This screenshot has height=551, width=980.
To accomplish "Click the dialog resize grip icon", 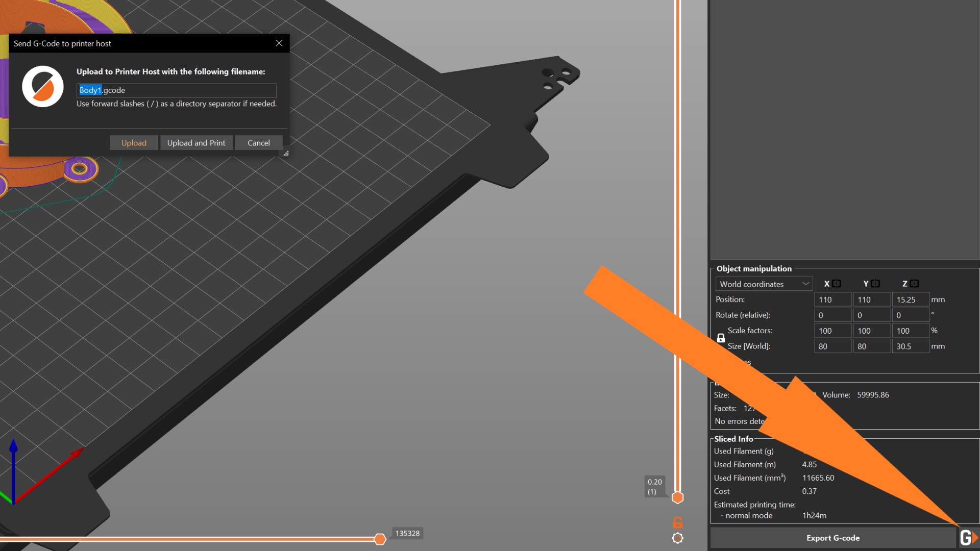I will pyautogui.click(x=286, y=153).
